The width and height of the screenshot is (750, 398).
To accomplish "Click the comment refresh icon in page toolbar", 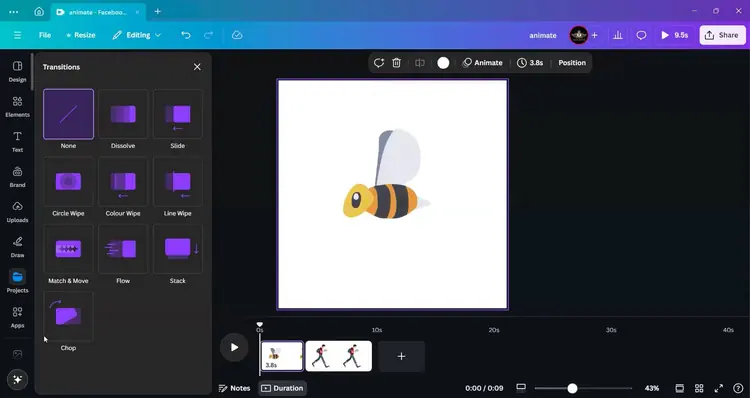I will click(379, 63).
